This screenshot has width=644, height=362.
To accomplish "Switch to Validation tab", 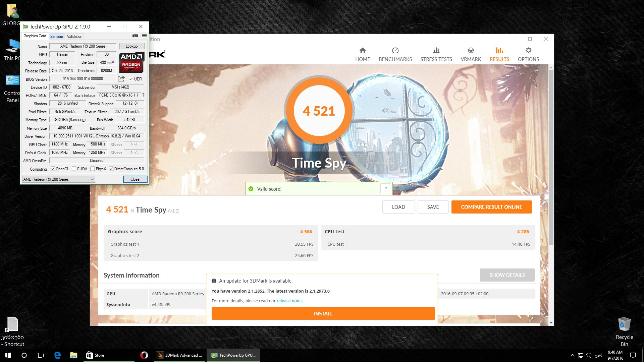I will tap(74, 37).
